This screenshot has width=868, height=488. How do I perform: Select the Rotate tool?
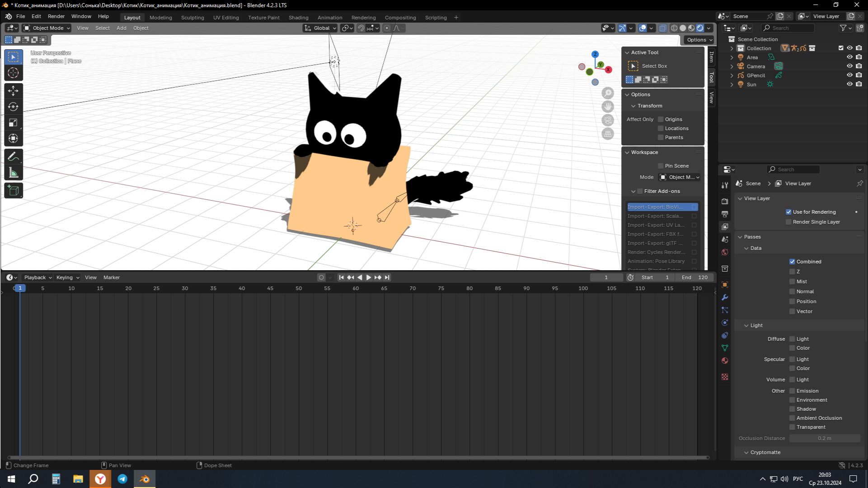pos(13,107)
